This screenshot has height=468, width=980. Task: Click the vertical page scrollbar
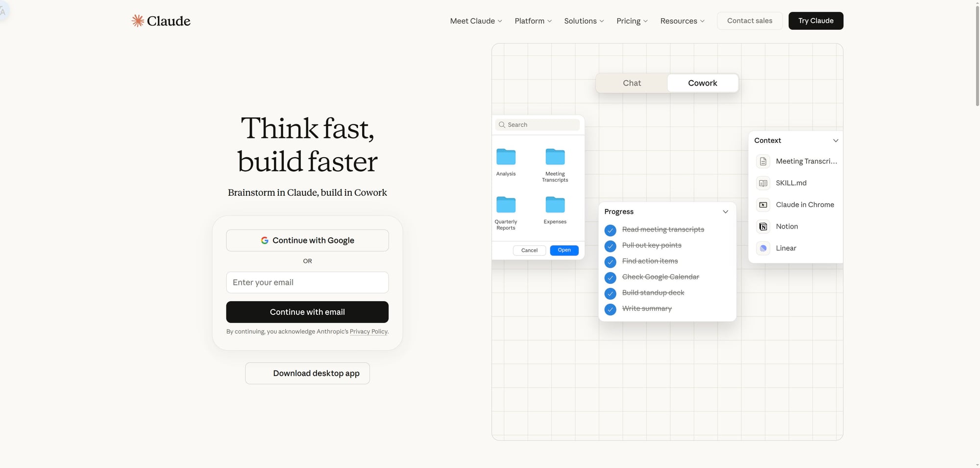[977, 54]
